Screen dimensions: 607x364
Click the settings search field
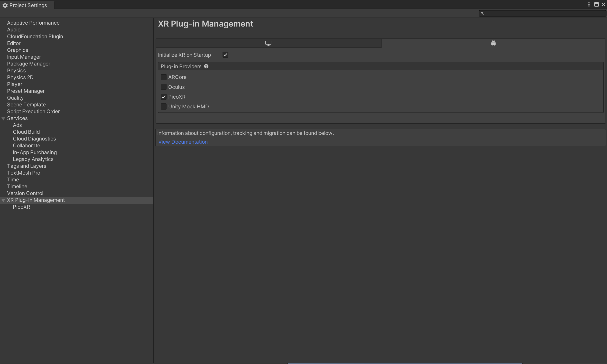click(543, 14)
